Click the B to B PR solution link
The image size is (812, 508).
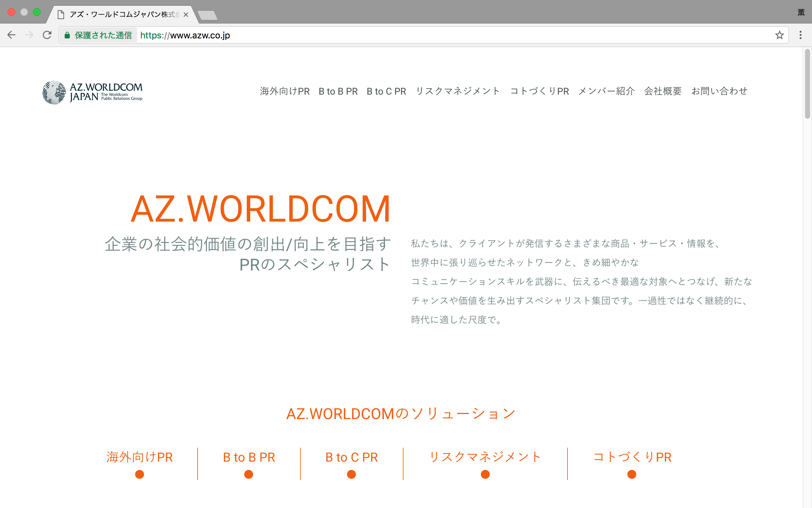click(249, 457)
